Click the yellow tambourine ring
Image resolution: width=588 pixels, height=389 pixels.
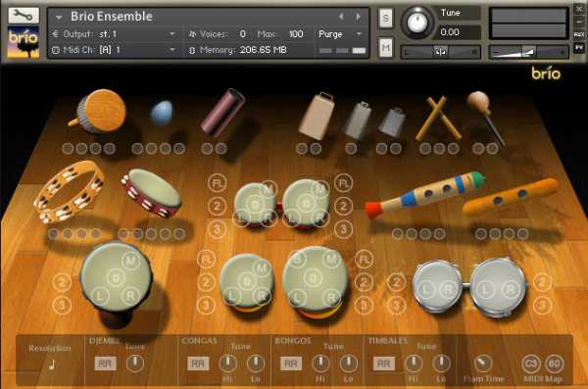69,191
